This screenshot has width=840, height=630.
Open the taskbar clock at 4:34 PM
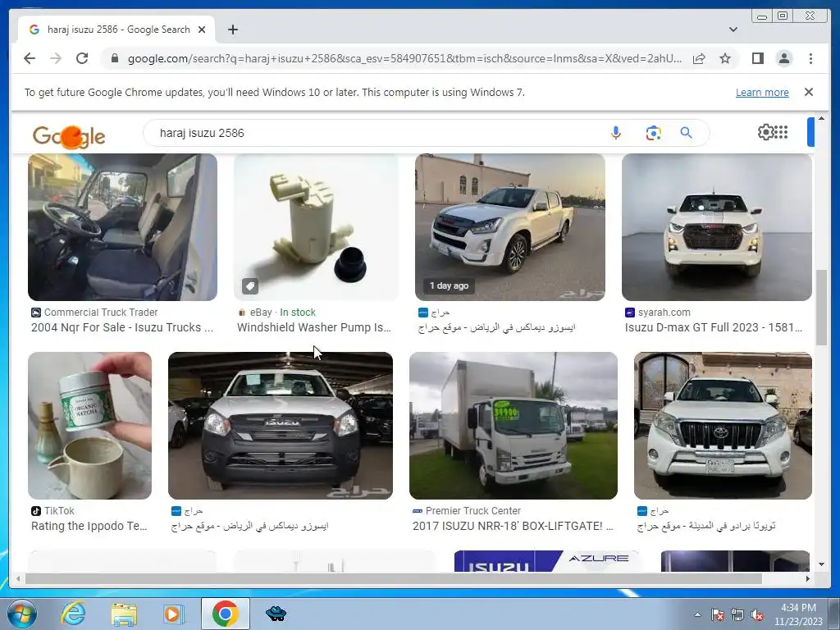[798, 614]
